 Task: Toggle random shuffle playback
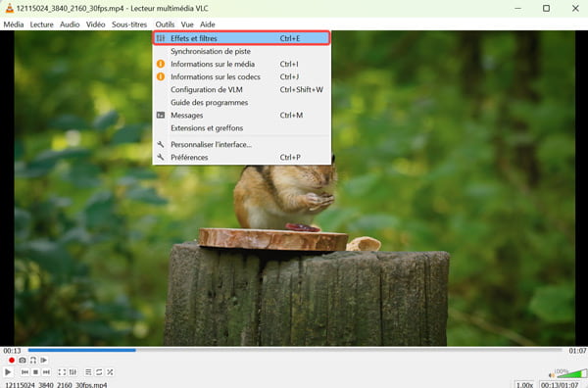click(x=110, y=372)
